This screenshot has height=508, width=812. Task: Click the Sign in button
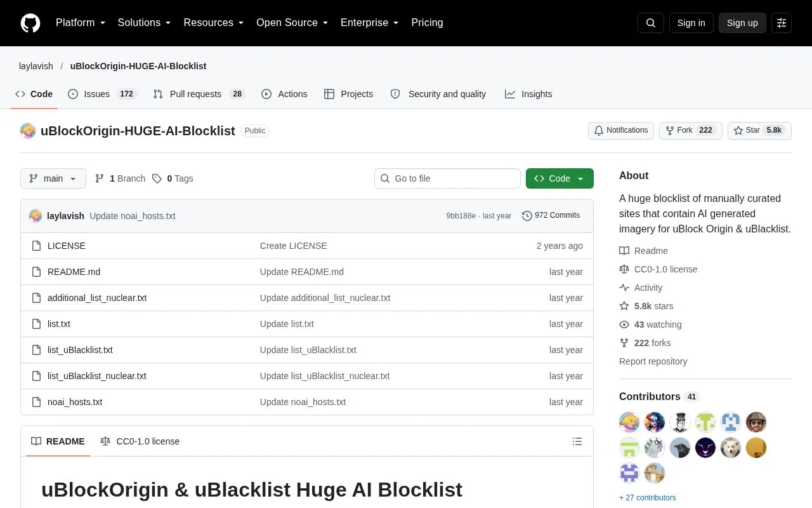[691, 23]
